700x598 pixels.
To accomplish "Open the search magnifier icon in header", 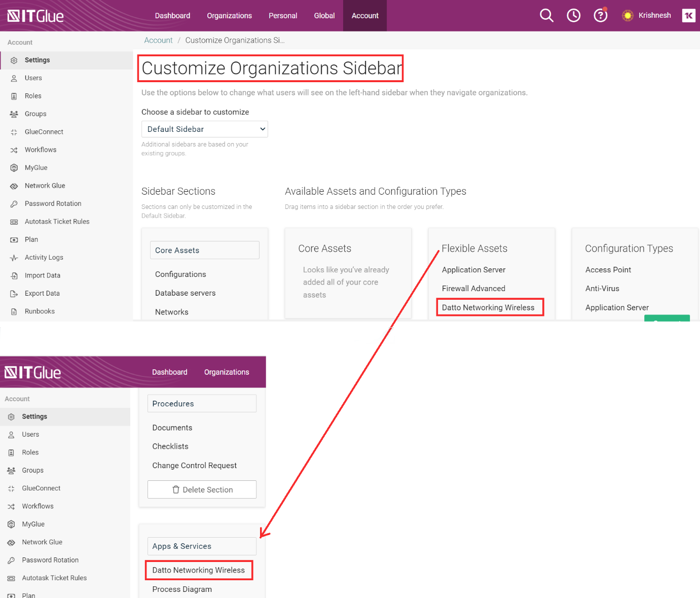I will pyautogui.click(x=546, y=16).
